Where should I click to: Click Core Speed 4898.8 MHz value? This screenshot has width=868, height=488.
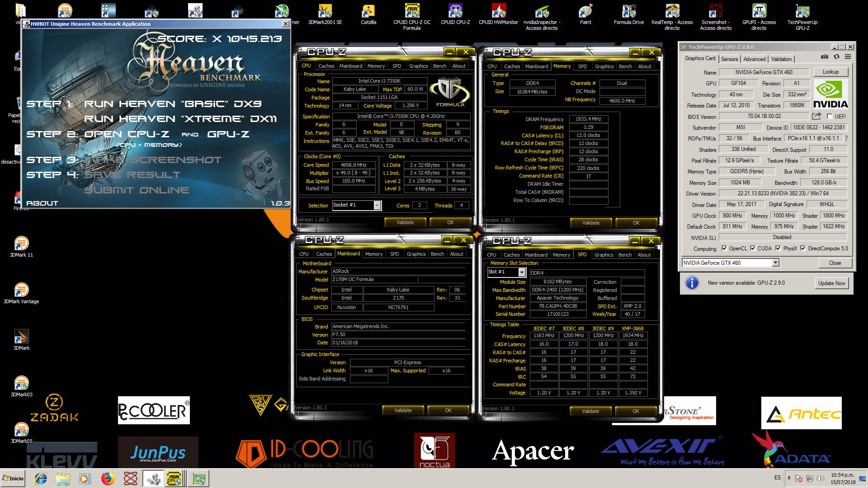(354, 165)
